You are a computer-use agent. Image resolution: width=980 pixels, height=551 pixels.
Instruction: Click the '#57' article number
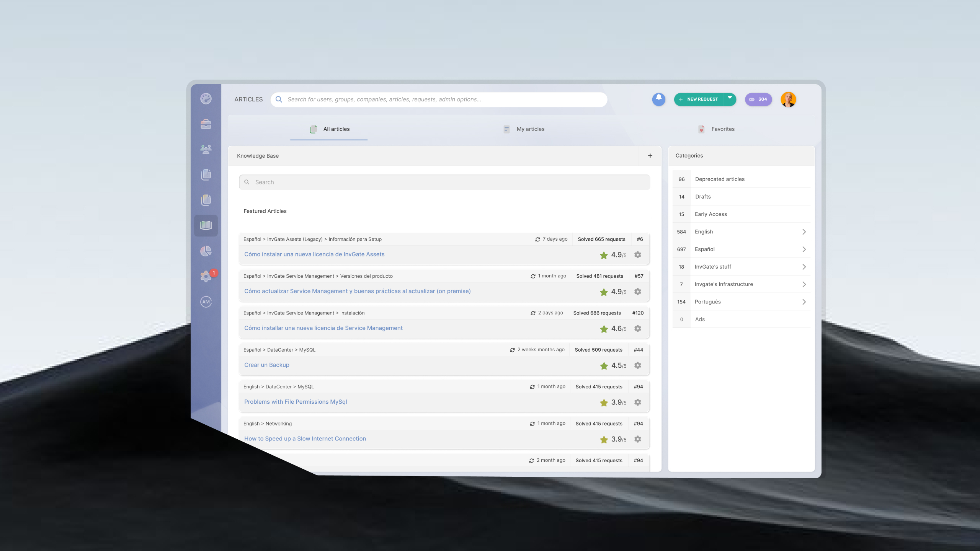coord(639,276)
